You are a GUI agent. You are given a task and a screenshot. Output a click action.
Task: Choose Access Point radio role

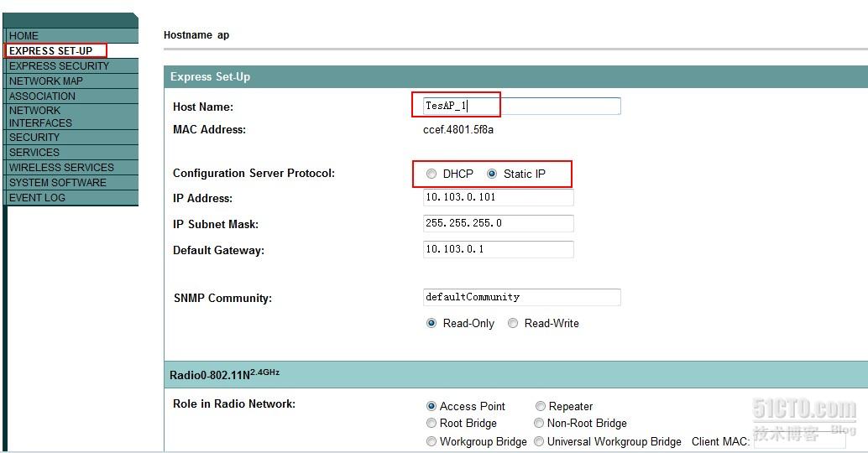(x=431, y=406)
